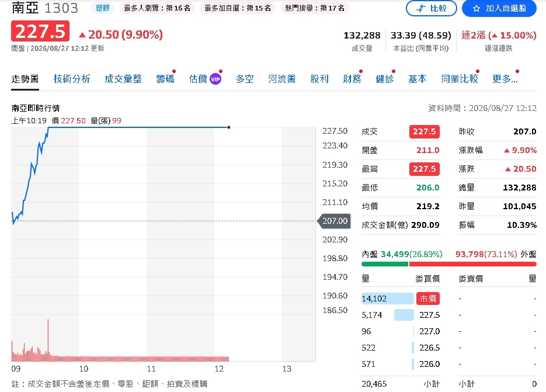Click the 最高 227.5 red badge
The image size is (546, 392).
[x=424, y=169]
